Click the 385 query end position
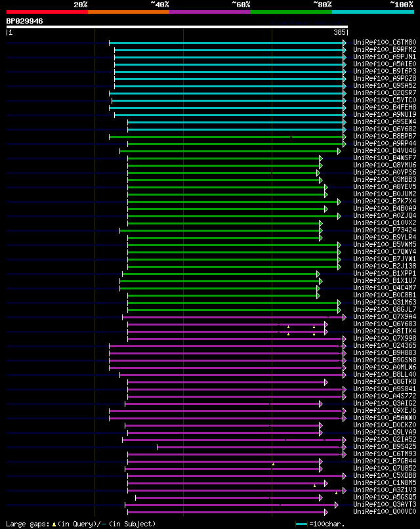Image resolution: width=420 pixels, height=529 pixels. tap(340, 32)
